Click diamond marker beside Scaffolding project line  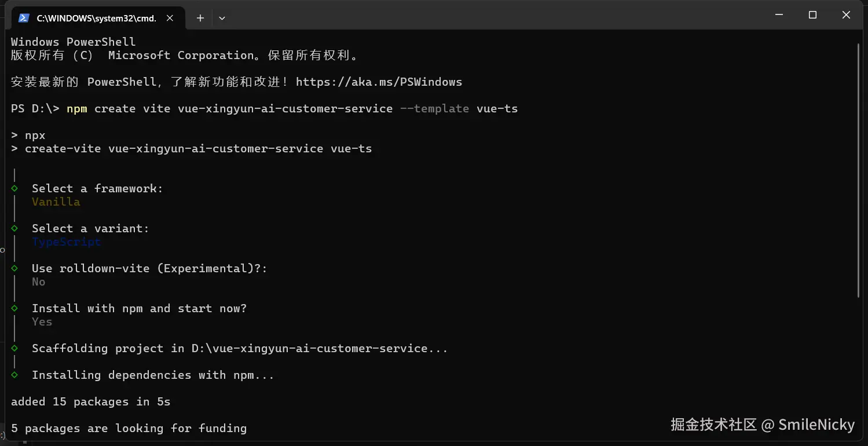click(14, 348)
